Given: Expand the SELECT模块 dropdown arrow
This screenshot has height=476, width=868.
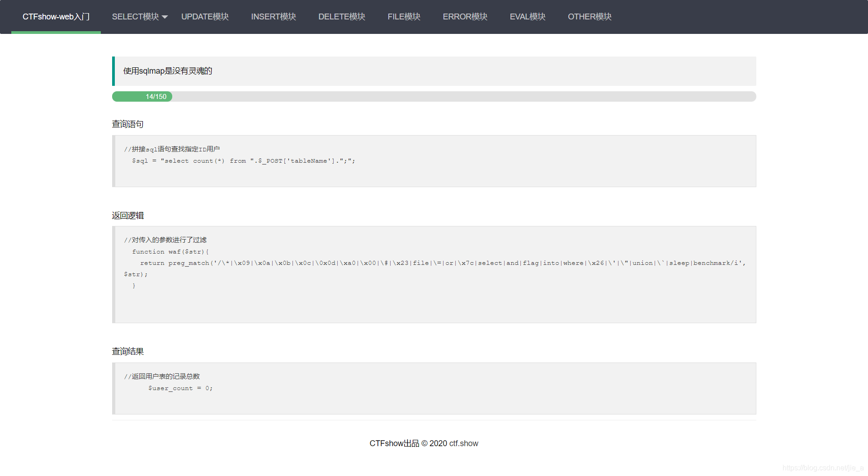Looking at the screenshot, I should click(x=165, y=17).
